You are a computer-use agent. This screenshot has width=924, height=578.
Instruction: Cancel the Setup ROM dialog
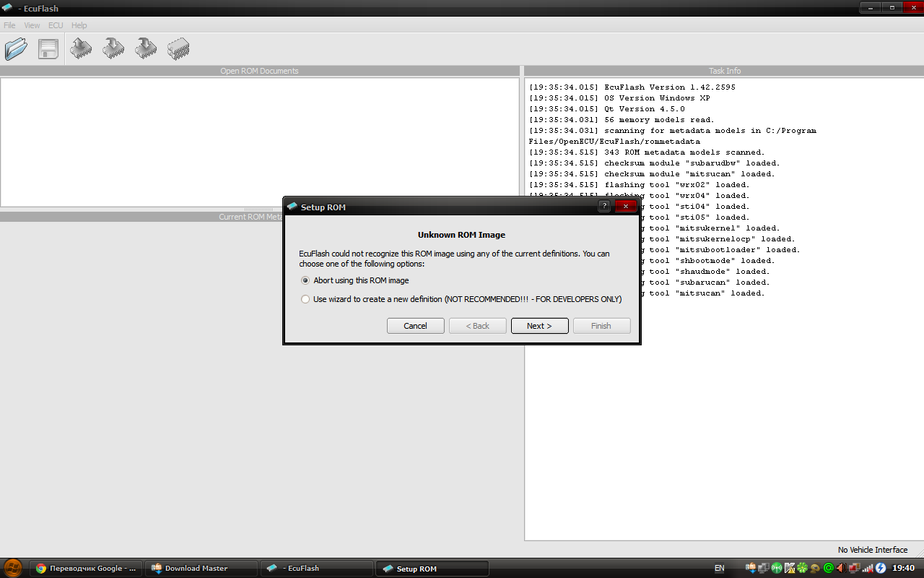click(415, 326)
